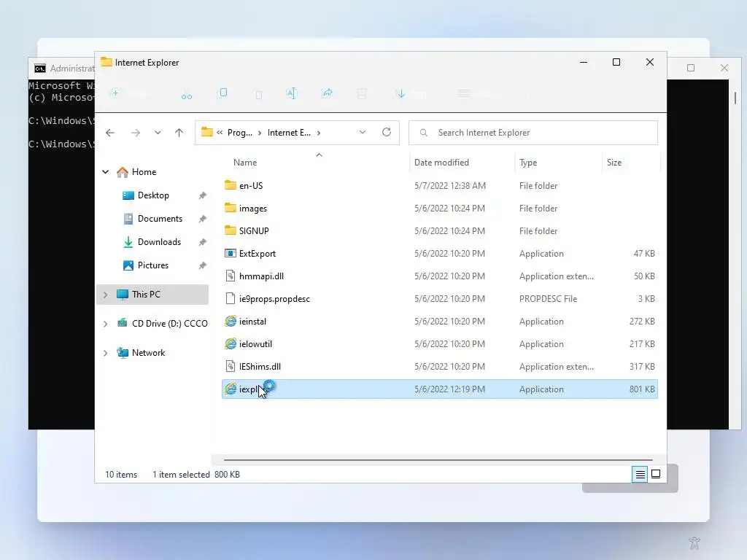Select the hmmapi.dll file
This screenshot has height=560, width=747.
(x=261, y=276)
